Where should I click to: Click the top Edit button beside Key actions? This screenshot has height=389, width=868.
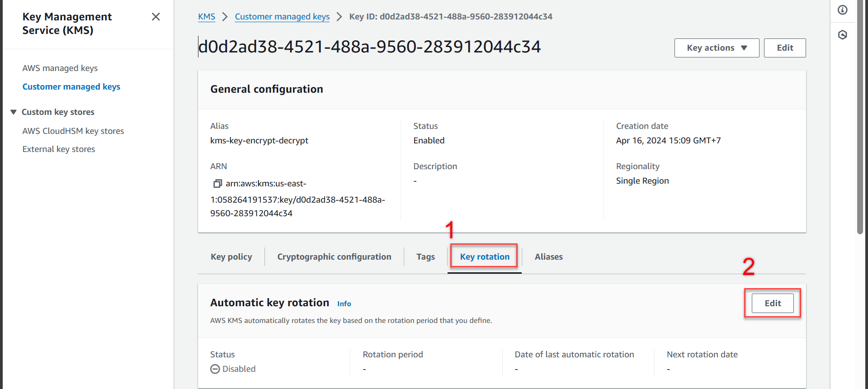[x=785, y=48]
